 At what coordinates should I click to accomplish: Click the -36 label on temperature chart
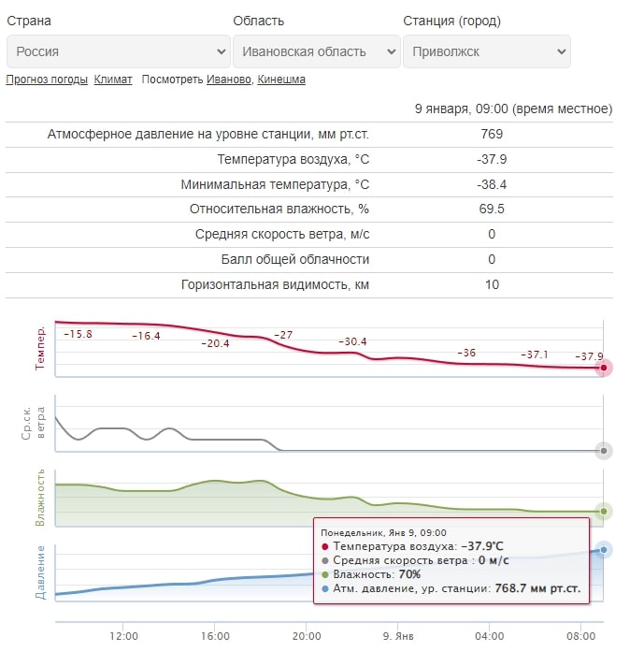click(x=466, y=353)
